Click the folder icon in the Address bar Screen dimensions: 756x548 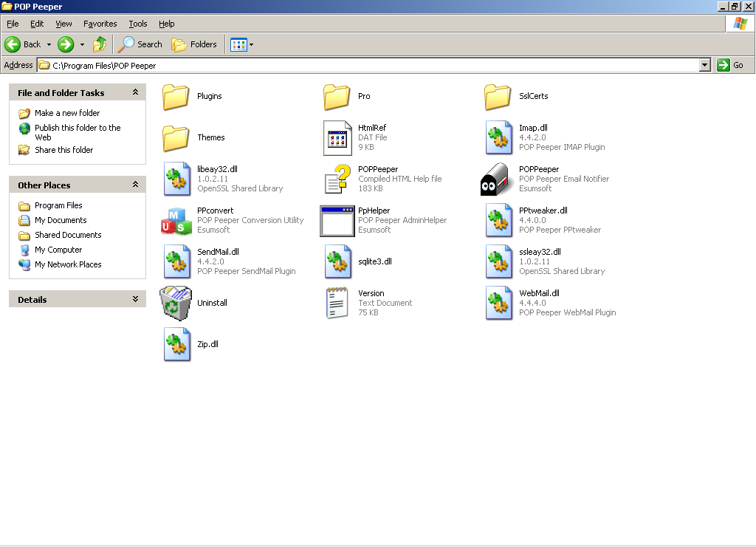(x=44, y=65)
